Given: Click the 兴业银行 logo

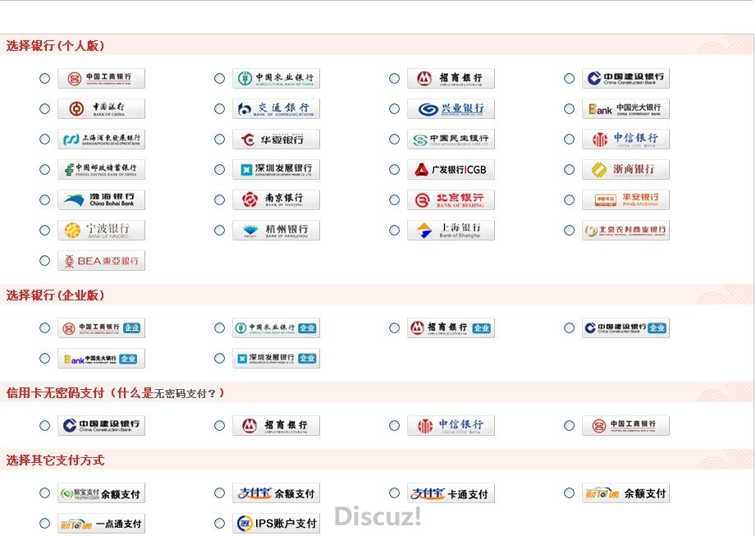Looking at the screenshot, I should point(451,108).
